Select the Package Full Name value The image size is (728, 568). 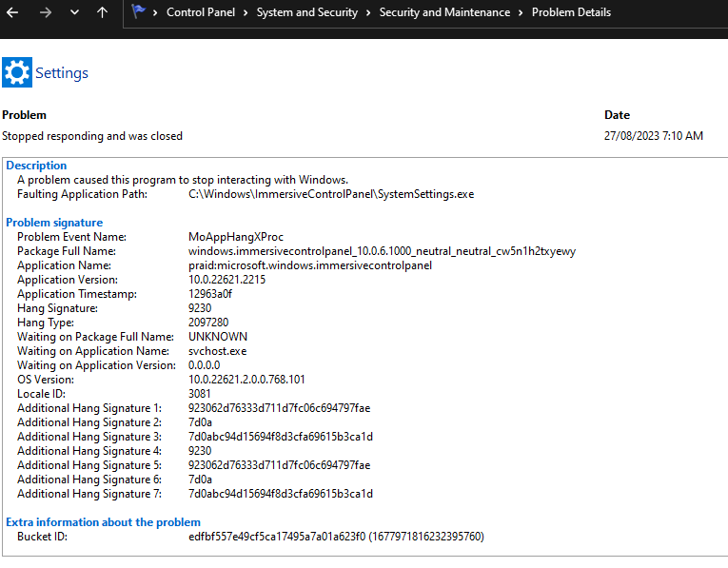click(382, 251)
